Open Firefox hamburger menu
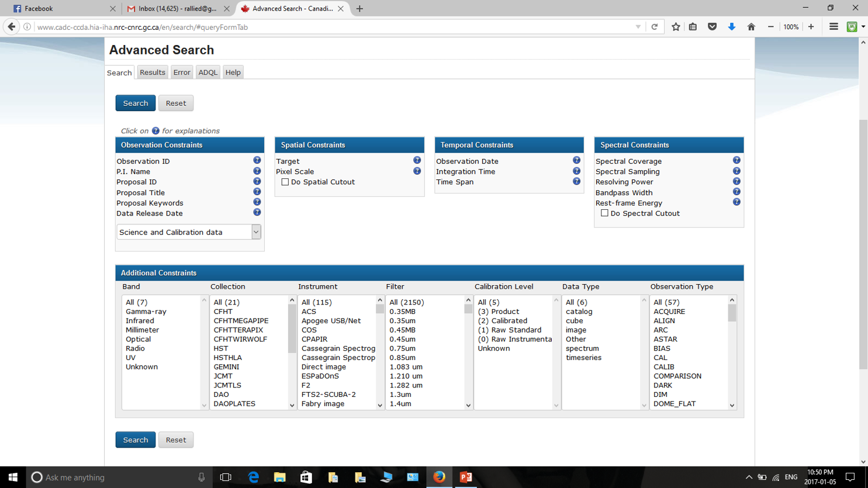Image resolution: width=868 pixels, height=488 pixels. (x=834, y=27)
